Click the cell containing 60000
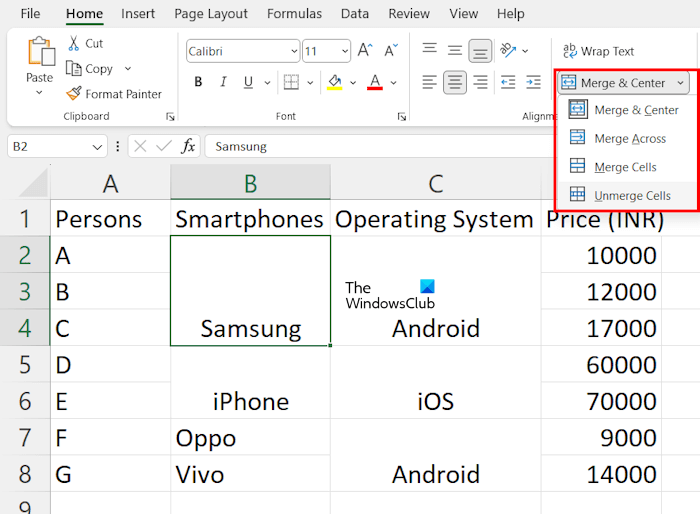 pos(601,364)
